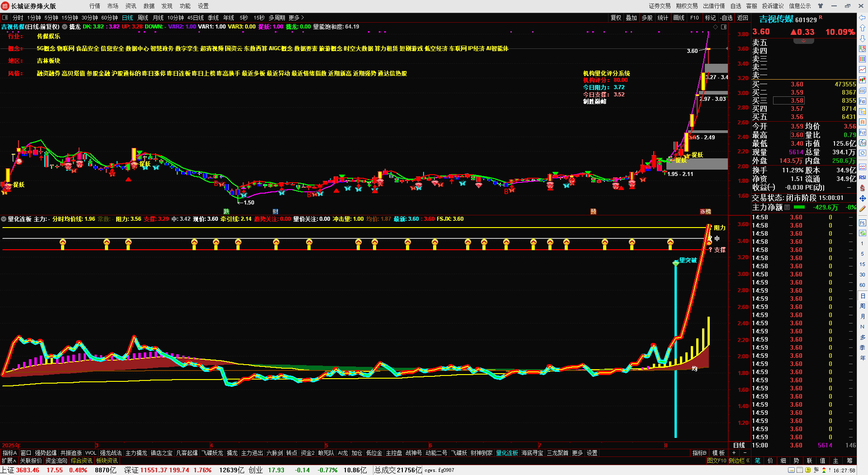The image size is (868, 475).
Task: Open the candlestick chart icon in sidebar
Action: tap(863, 80)
